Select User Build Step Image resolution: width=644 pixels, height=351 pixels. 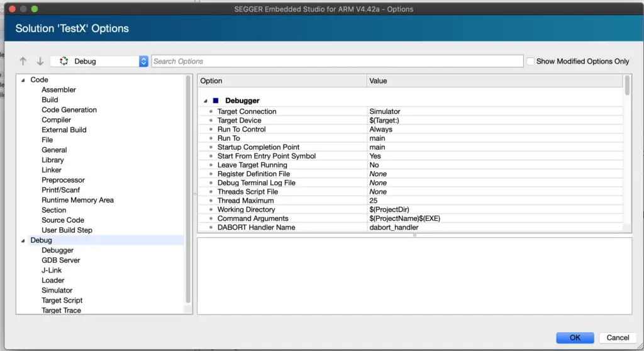tap(67, 230)
